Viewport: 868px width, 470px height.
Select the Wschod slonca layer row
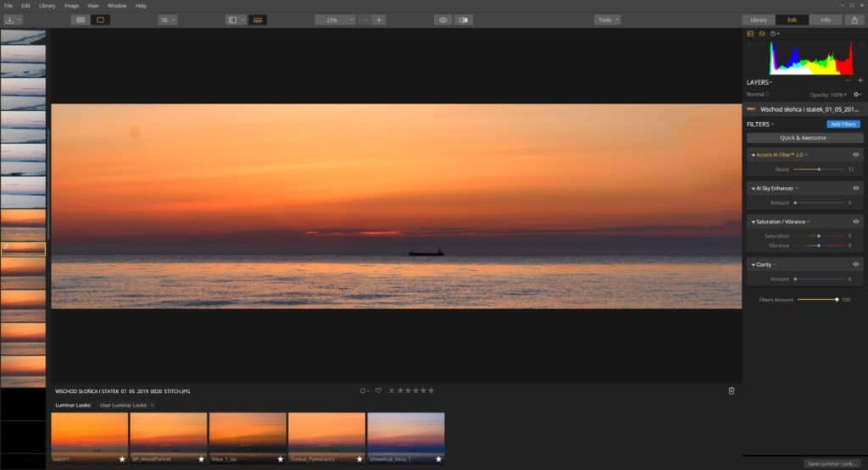804,109
